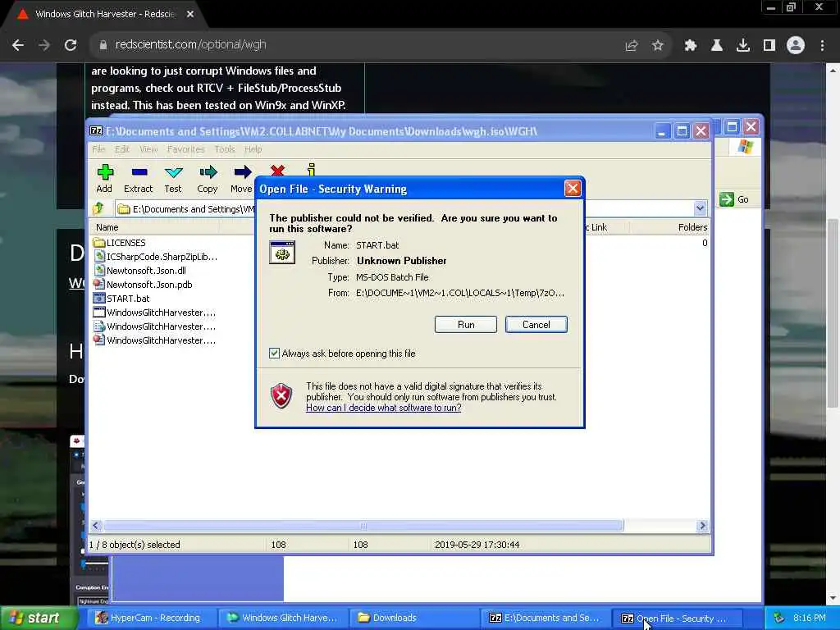840x630 pixels.
Task: Close the Security Warning dialog
Action: 573,189
